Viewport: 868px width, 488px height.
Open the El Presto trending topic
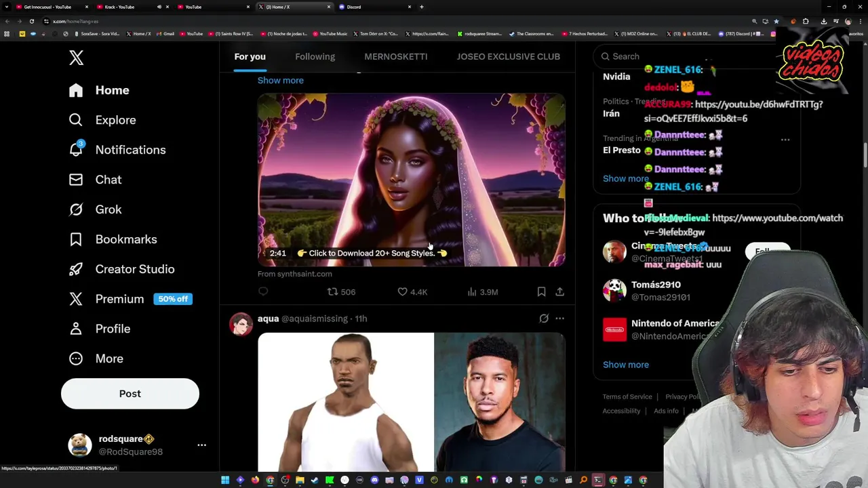[621, 150]
